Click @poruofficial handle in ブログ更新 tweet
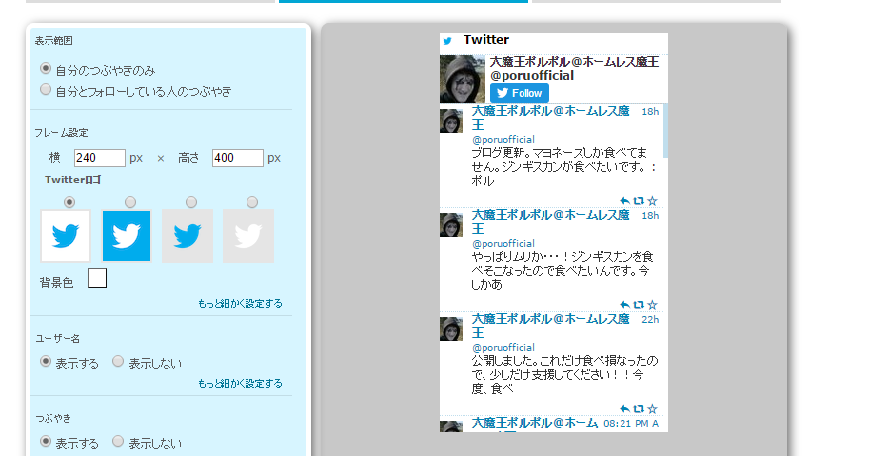This screenshot has height=456, width=871. click(503, 139)
